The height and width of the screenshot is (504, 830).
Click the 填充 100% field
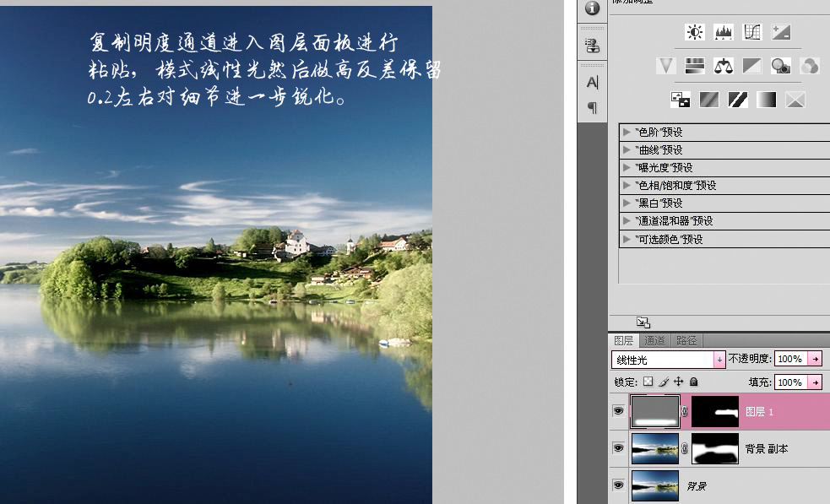tap(791, 382)
